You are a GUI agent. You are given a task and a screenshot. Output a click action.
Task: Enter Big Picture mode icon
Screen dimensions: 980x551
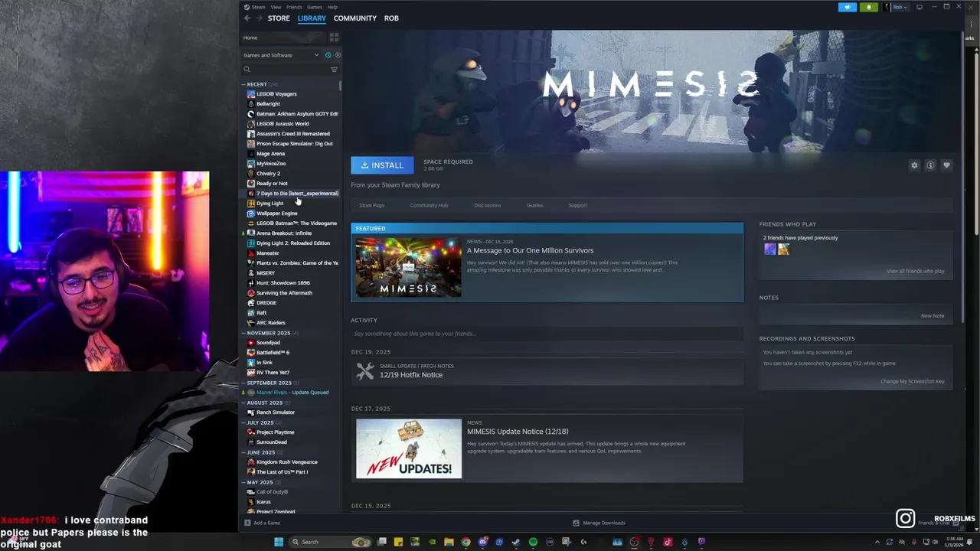point(920,7)
